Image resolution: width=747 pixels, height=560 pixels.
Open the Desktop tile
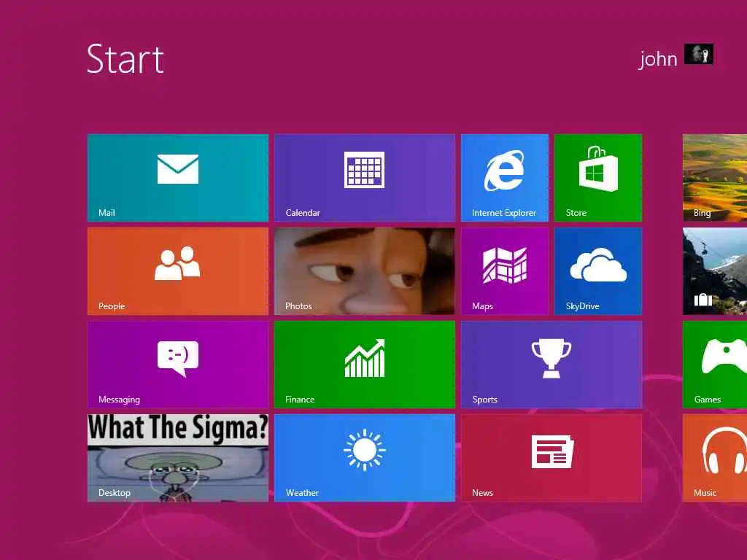click(x=178, y=458)
